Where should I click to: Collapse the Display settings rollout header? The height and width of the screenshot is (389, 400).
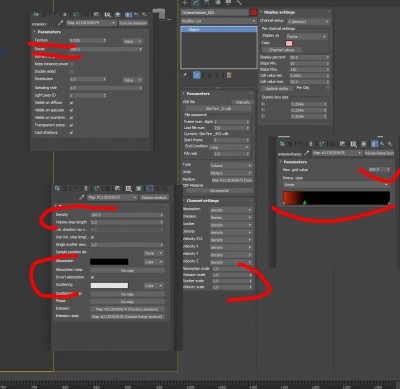pos(279,12)
